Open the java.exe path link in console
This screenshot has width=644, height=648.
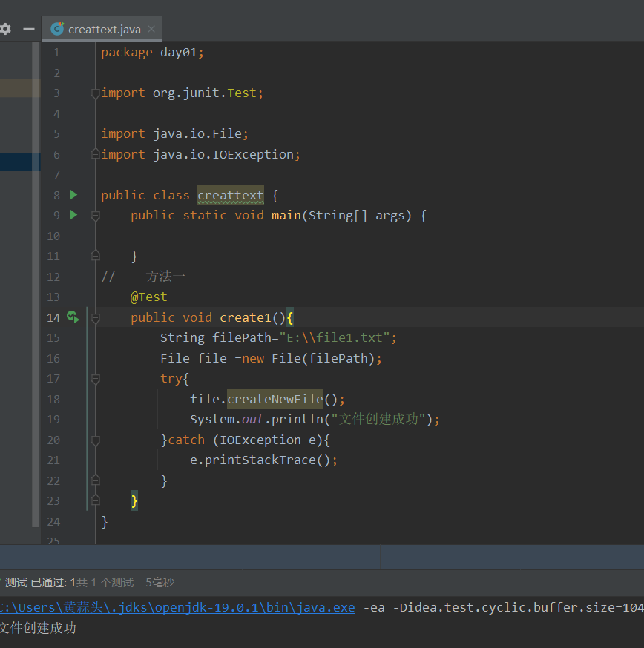pos(177,607)
